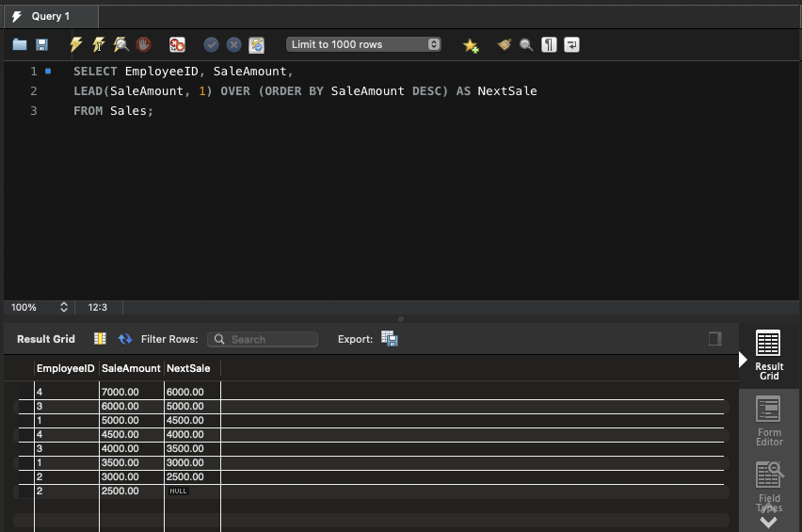Viewport: 802px width, 532px height.
Task: Execute statement under cursor icon
Action: (x=98, y=44)
